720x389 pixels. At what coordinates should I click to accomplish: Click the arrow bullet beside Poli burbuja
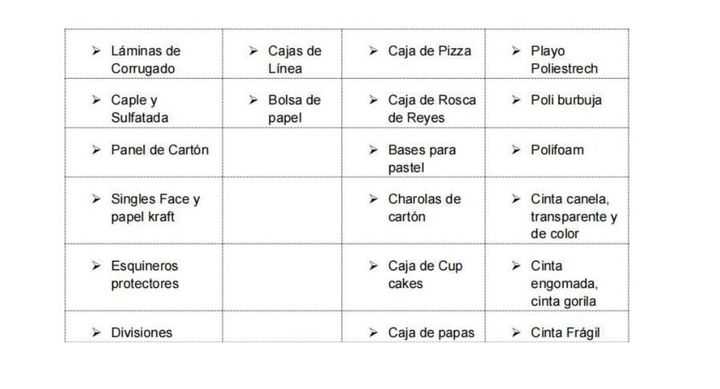coord(516,100)
